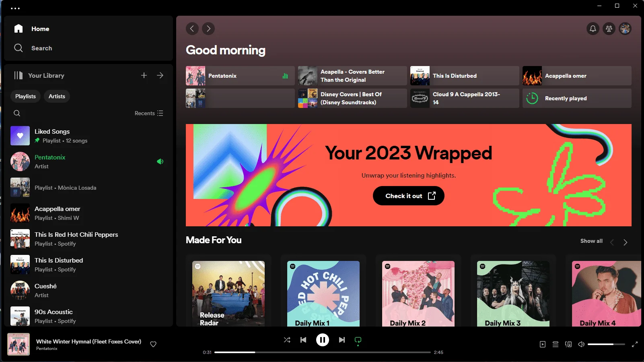Click the now playing album cover

[x=19, y=344]
